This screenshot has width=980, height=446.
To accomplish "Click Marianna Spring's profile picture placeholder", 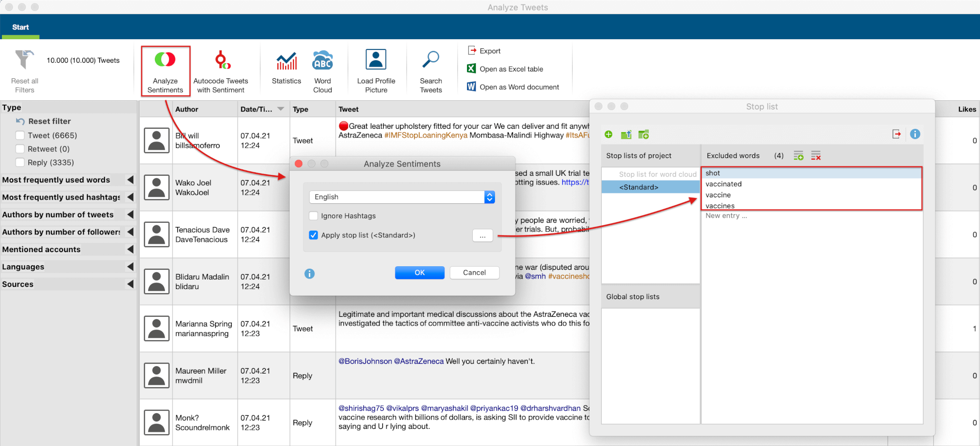I will (x=157, y=329).
